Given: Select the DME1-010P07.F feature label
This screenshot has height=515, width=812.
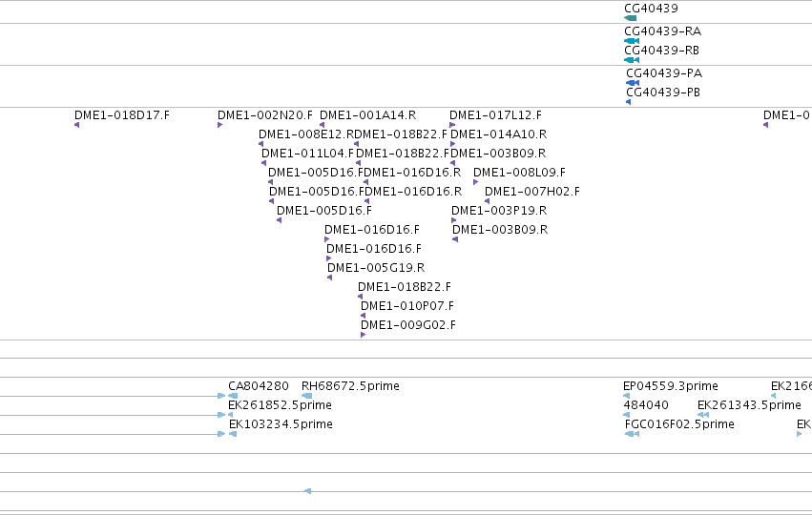Looking at the screenshot, I should tap(407, 306).
